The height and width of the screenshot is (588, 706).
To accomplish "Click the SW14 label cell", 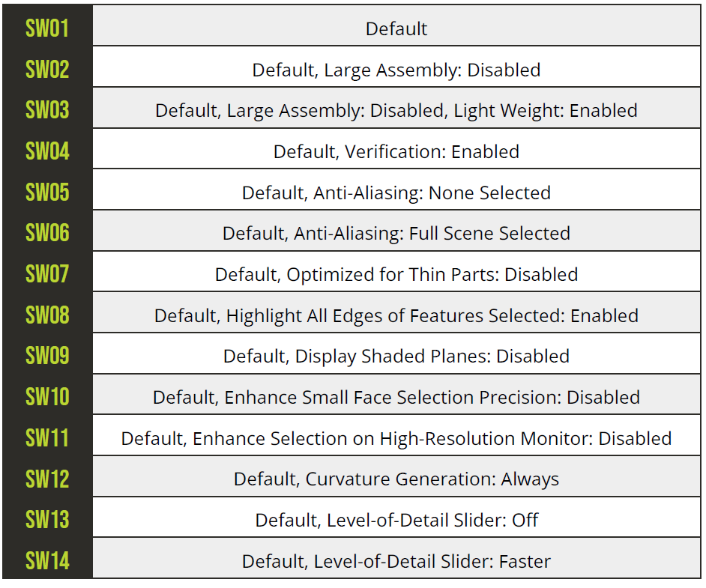I will click(47, 561).
